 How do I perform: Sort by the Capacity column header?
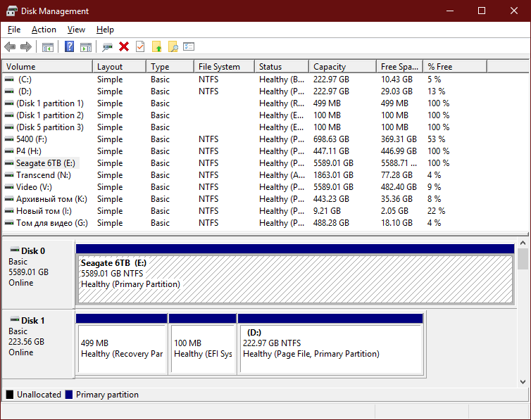click(343, 67)
